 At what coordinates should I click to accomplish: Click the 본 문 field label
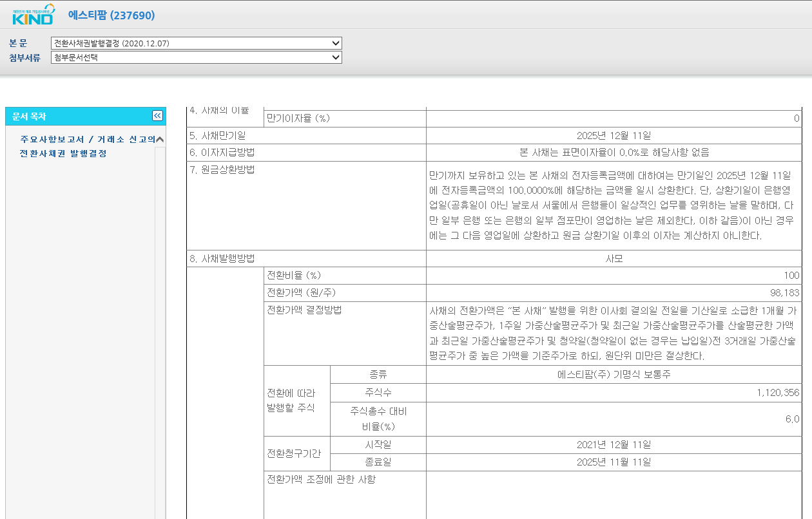18,43
